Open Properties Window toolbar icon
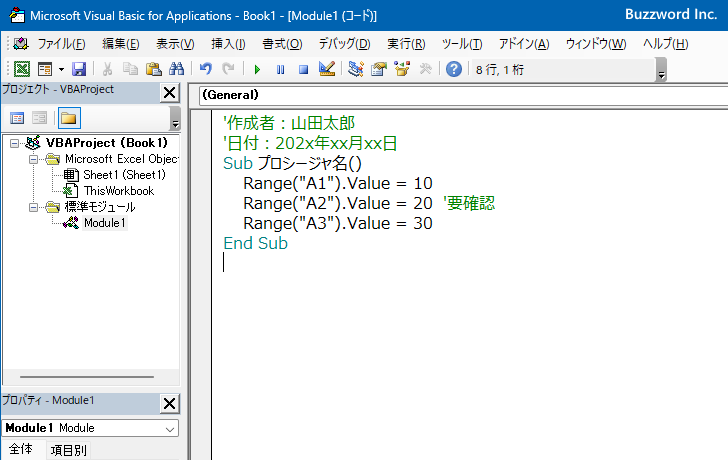Viewport: 728px width, 460px height. (379, 69)
